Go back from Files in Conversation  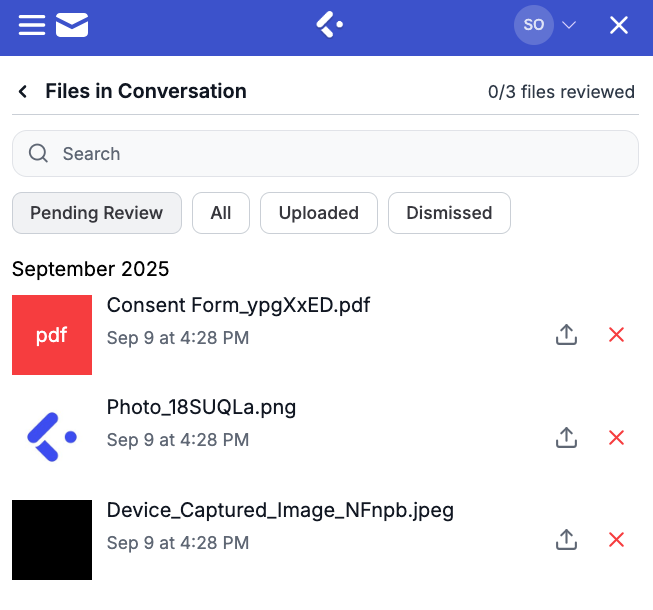point(23,92)
